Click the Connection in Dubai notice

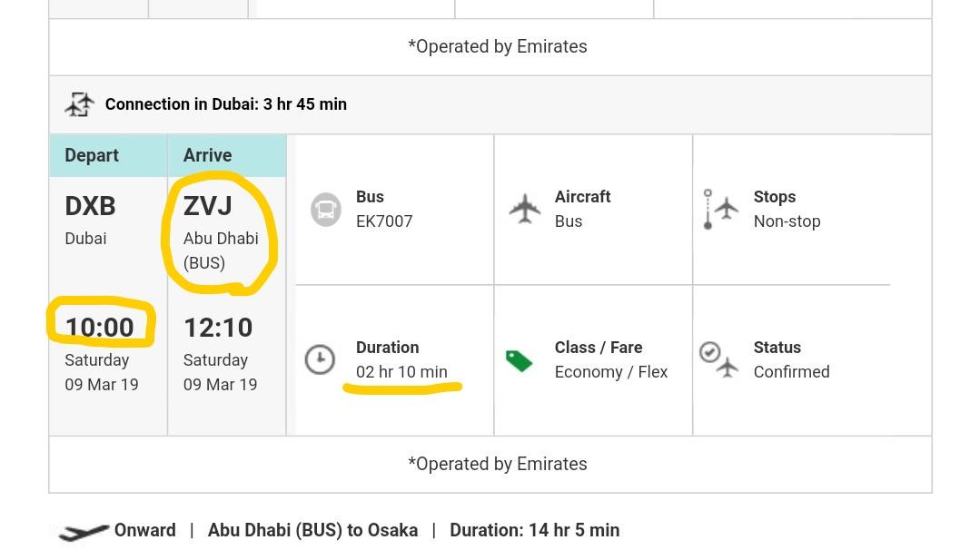[x=226, y=104]
